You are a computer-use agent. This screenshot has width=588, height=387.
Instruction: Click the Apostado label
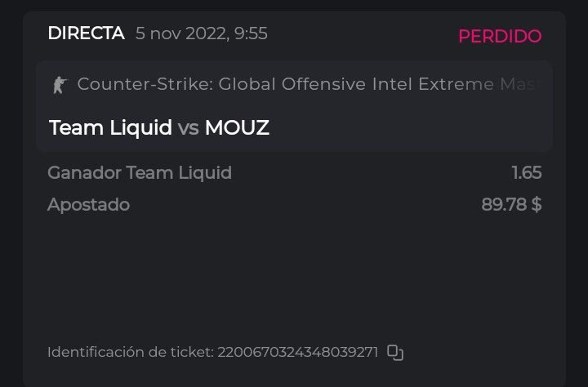(88, 204)
